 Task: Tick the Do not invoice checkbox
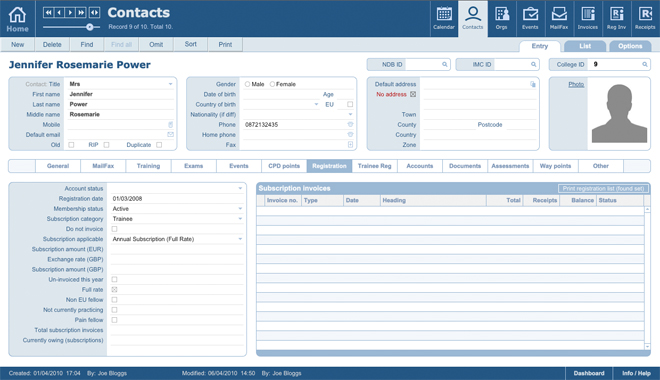[x=114, y=229]
